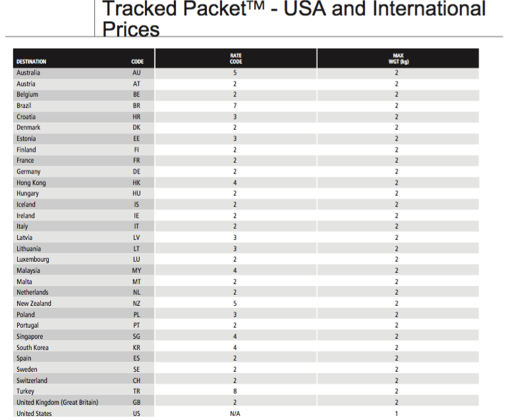Select the New Zealand destination name
The height and width of the screenshot is (420, 506).
coord(34,303)
